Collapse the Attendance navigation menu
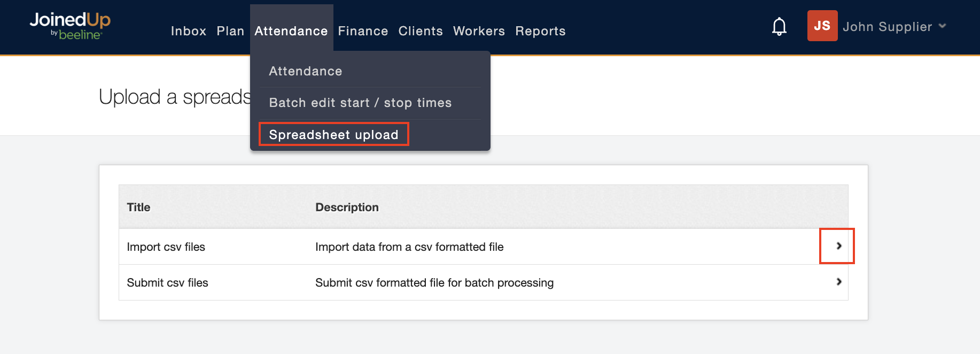Screen dimensions: 980x354 pos(291,31)
